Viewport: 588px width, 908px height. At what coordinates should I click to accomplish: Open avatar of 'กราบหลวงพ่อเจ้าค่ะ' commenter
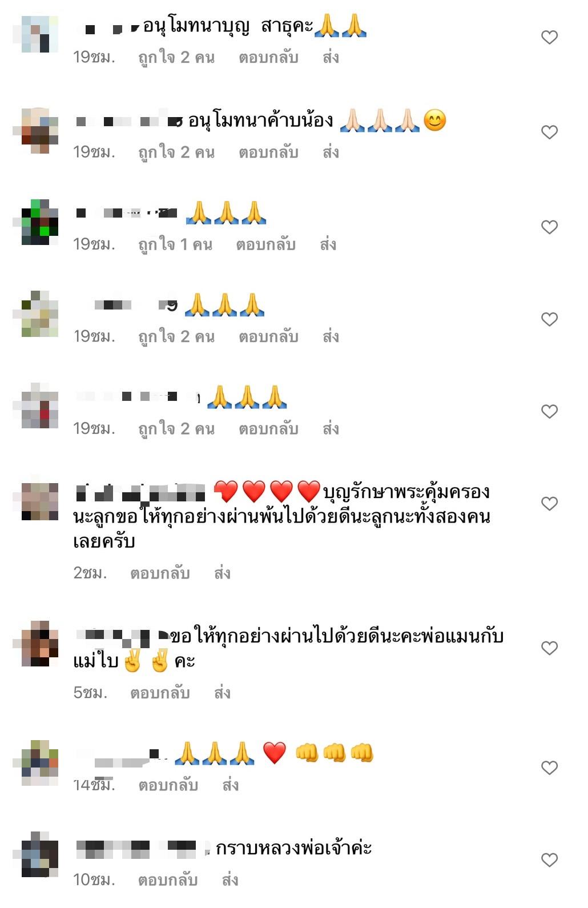[x=40, y=854]
